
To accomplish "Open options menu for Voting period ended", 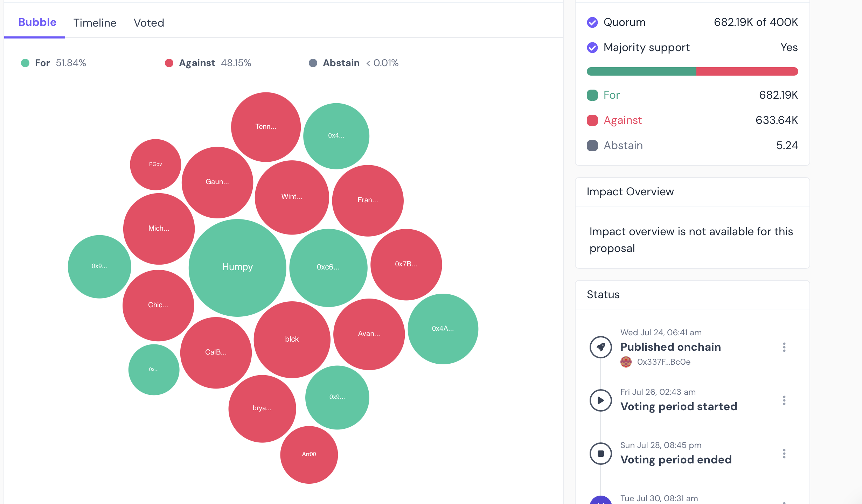I will tap(784, 454).
